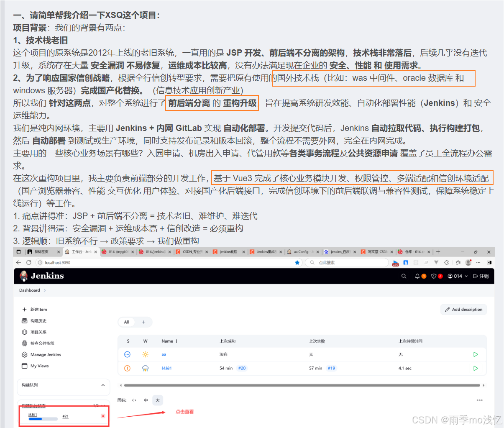Screen dimensions: 504x428
Task: Click scrollbar left arrow under jobs table
Action: (121, 385)
